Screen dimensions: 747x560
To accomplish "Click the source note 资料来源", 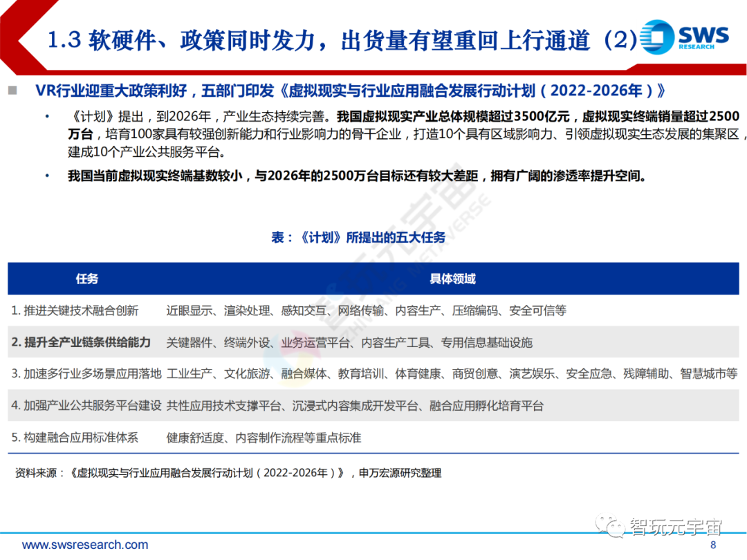I will point(228,473).
